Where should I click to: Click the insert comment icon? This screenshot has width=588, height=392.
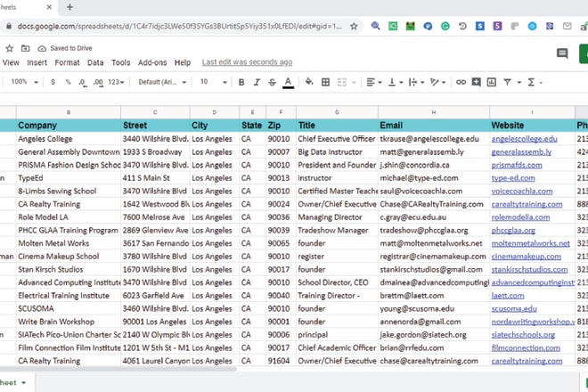coord(477,82)
